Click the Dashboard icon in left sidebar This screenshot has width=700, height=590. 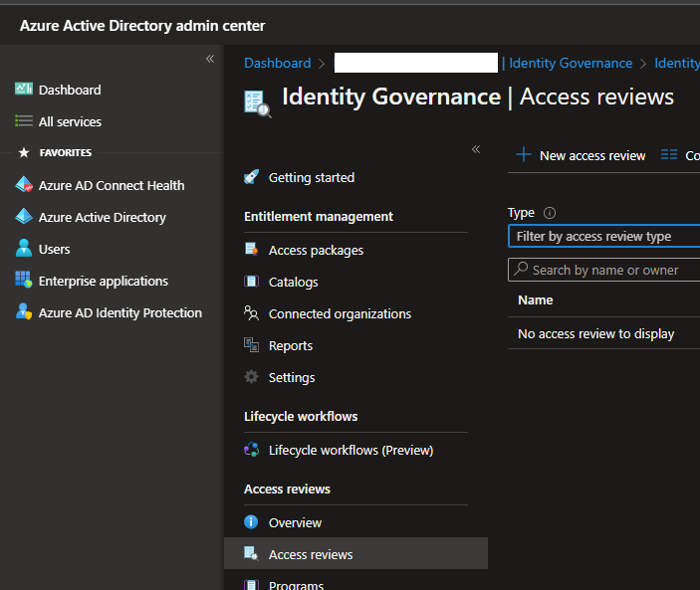tap(24, 90)
